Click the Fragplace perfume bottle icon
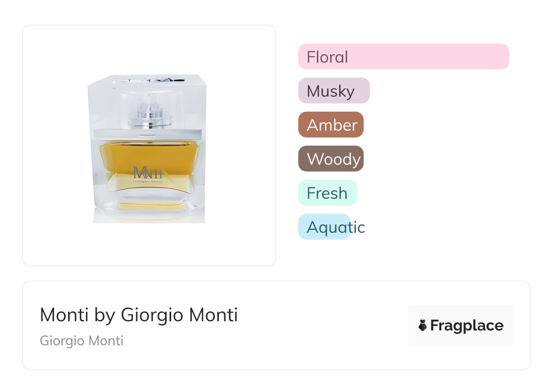The height and width of the screenshot is (392, 553). pos(423,325)
